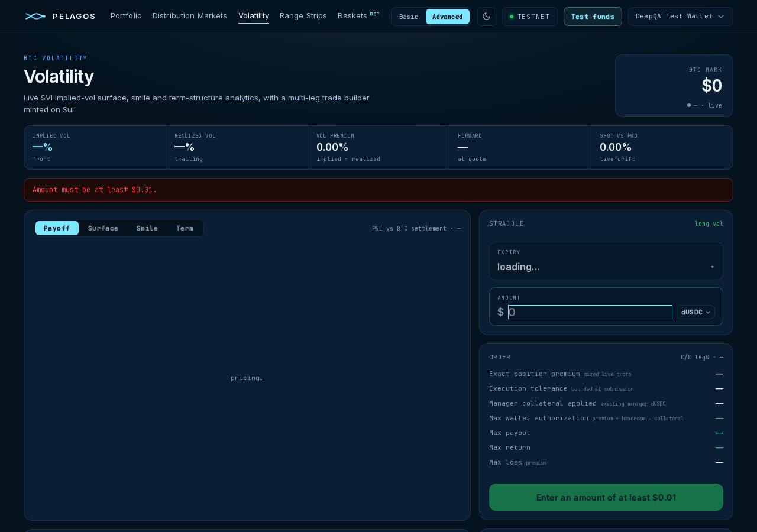
Task: Go to the Portfolio page
Action: [126, 16]
